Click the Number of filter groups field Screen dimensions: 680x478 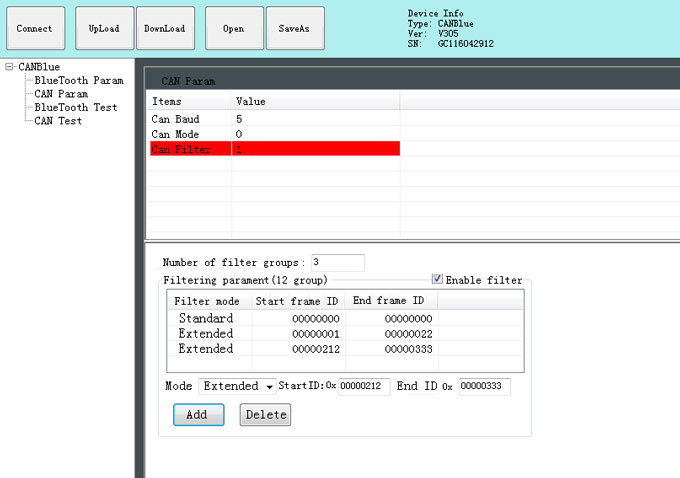(337, 262)
